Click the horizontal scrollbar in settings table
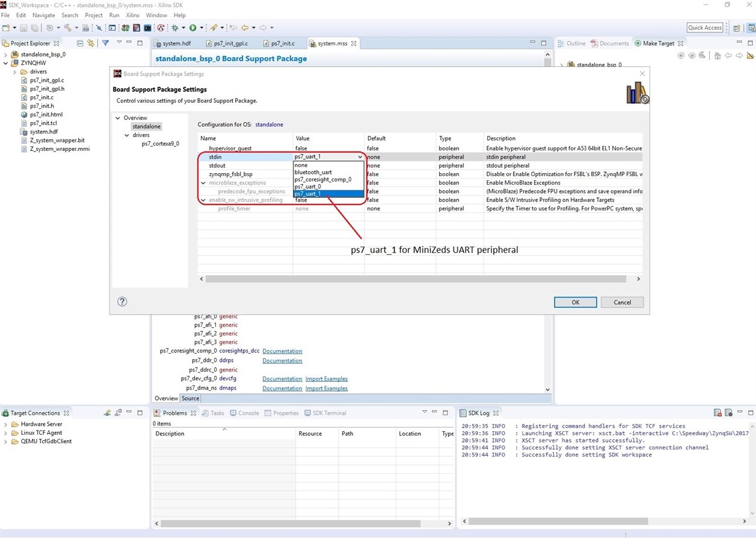Viewport: 756px width, 540px height. click(x=415, y=279)
